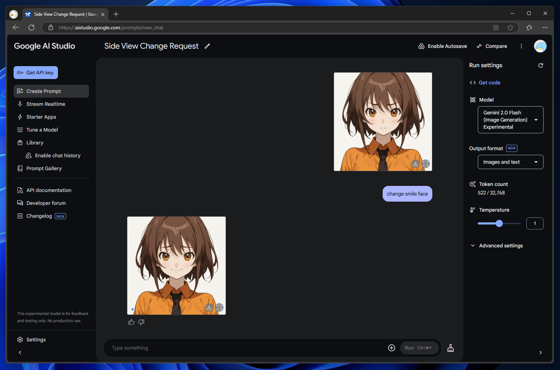Open a new browser tab with plus
The image size is (560, 370).
(116, 14)
